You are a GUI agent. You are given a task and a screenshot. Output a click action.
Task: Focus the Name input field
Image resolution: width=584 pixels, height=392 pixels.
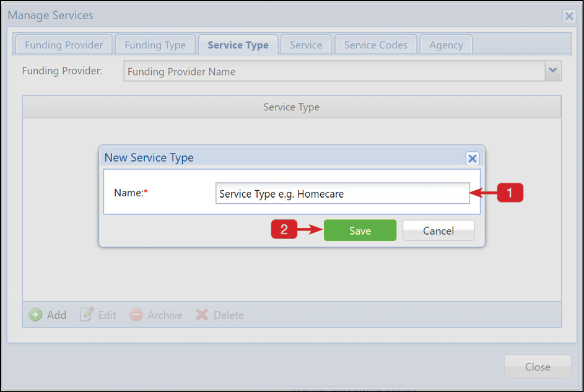point(342,193)
